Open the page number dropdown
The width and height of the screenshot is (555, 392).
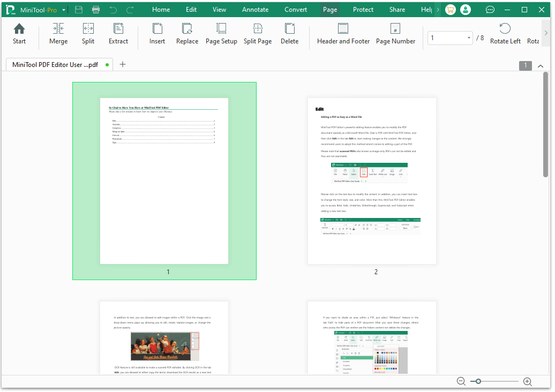469,38
